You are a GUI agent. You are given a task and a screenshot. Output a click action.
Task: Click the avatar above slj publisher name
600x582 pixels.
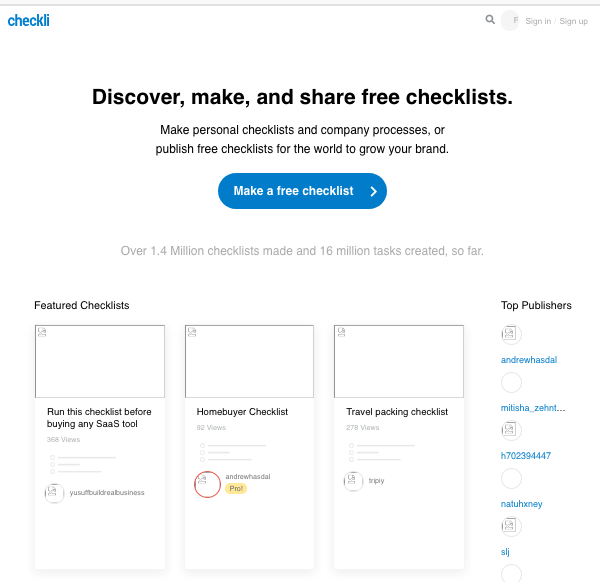click(511, 526)
